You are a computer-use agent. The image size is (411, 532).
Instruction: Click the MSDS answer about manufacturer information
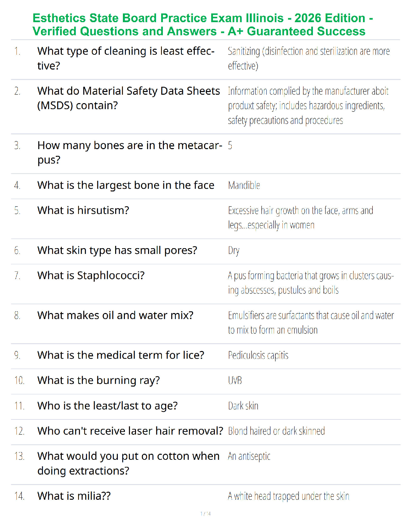click(308, 105)
